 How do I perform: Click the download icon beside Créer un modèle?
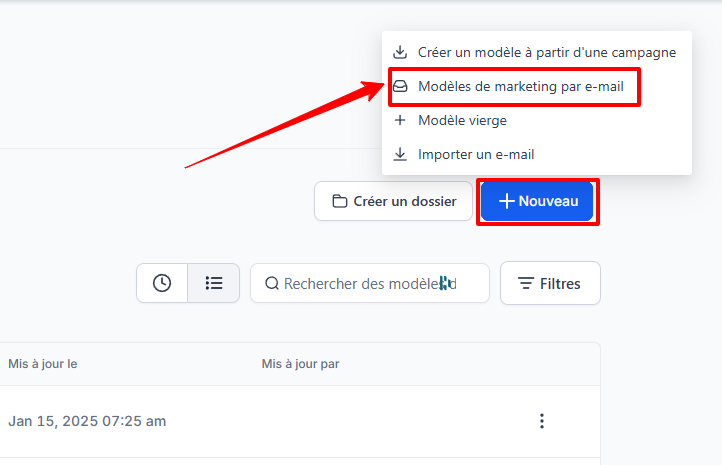(x=400, y=52)
